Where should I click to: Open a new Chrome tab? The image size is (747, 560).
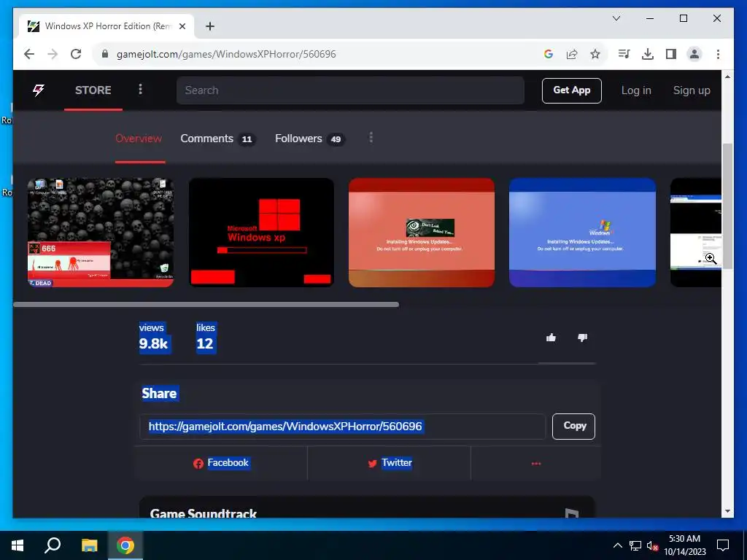pos(209,26)
